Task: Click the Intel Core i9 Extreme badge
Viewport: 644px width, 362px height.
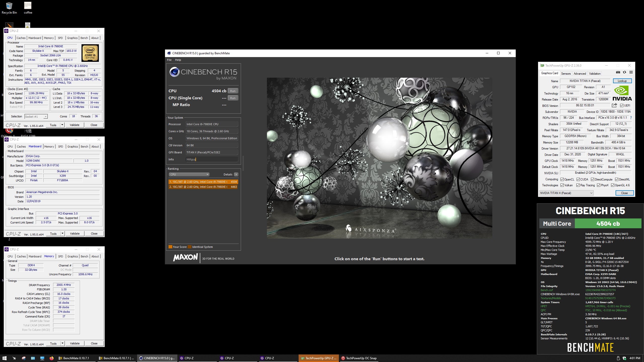Action: (x=90, y=53)
